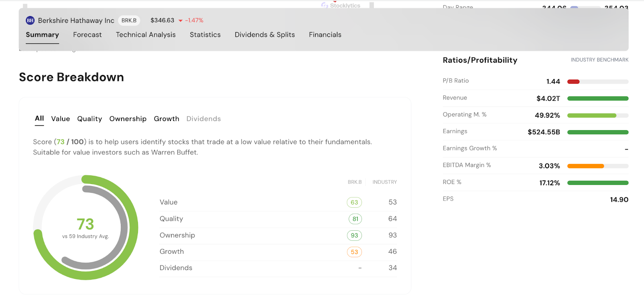The height and width of the screenshot is (305, 644).
Task: Click the industry Value score 53
Action: click(x=392, y=202)
